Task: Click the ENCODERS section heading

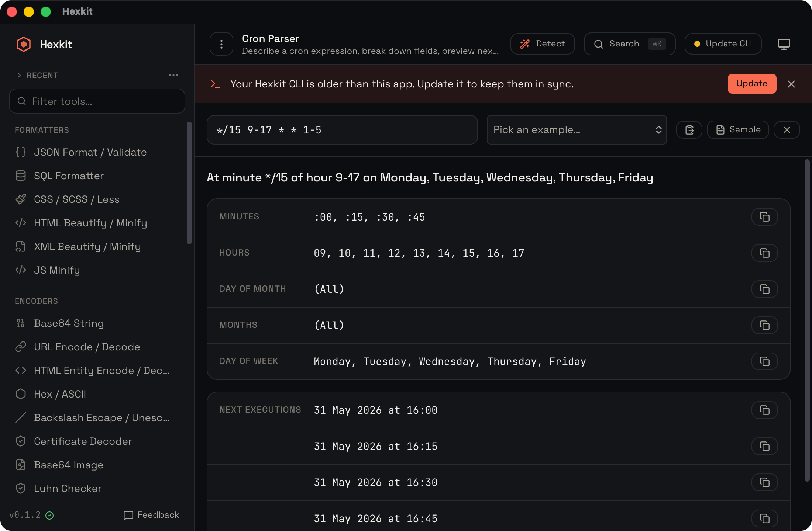Action: click(x=36, y=301)
